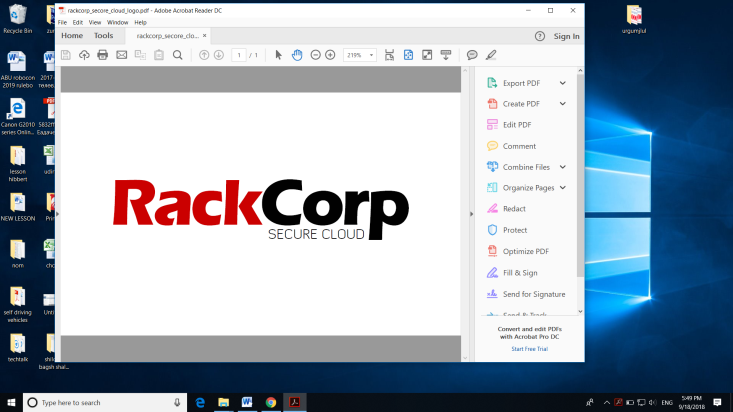Switch to the Tools tab
This screenshot has width=733, height=412.
coord(103,36)
